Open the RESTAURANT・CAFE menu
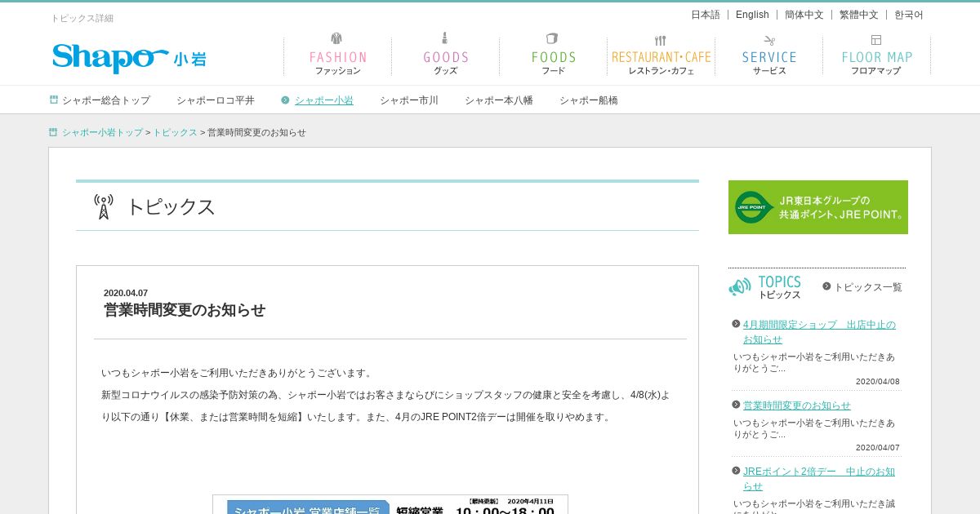This screenshot has height=514, width=980. pyautogui.click(x=661, y=56)
